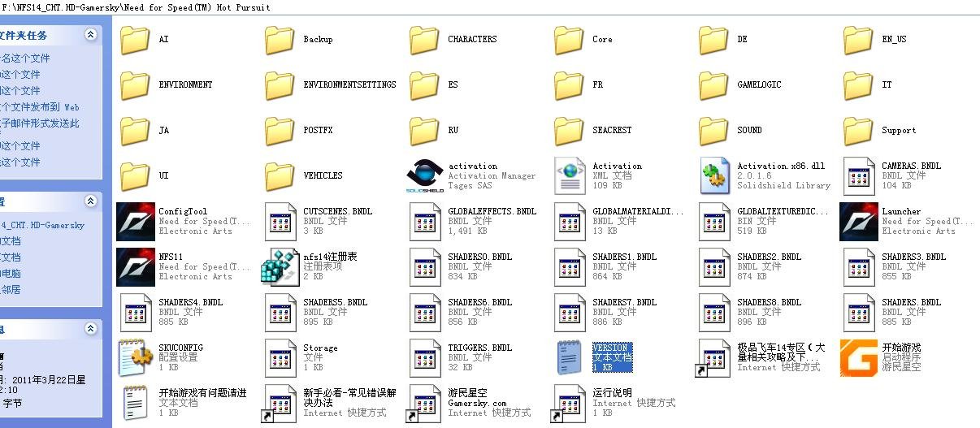Open the SEACREST folder
The height and width of the screenshot is (428, 980).
point(569,131)
